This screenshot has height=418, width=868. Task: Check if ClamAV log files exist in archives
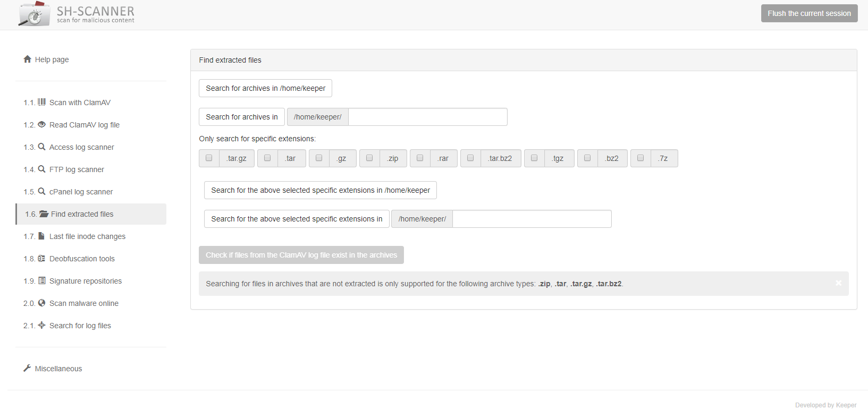(301, 255)
